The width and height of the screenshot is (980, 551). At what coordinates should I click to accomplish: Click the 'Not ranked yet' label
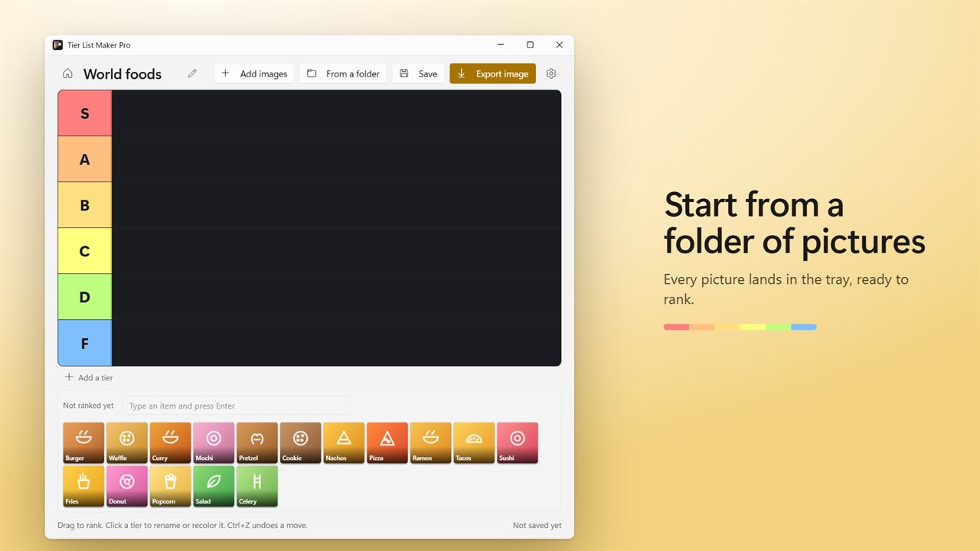88,406
